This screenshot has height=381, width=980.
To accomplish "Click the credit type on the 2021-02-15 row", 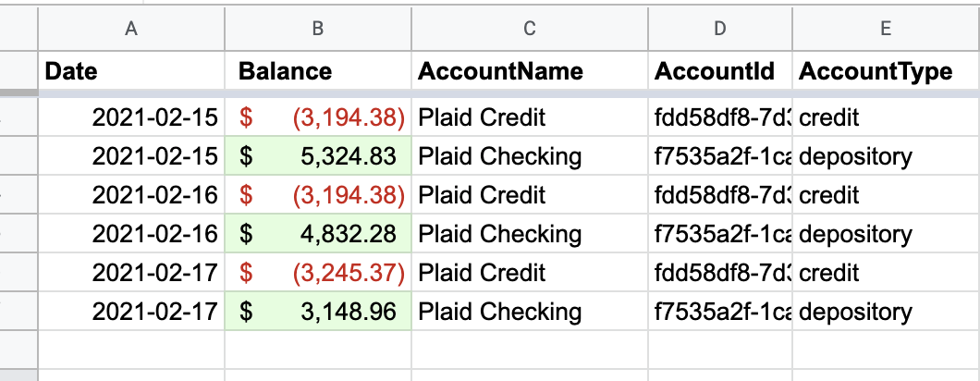I will coord(886,117).
